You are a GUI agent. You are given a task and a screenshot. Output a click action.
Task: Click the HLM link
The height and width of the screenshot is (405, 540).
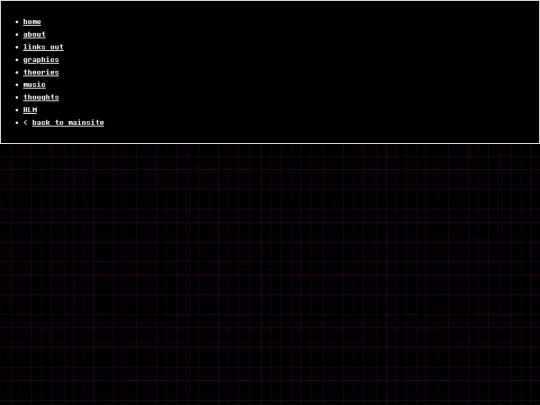30,110
